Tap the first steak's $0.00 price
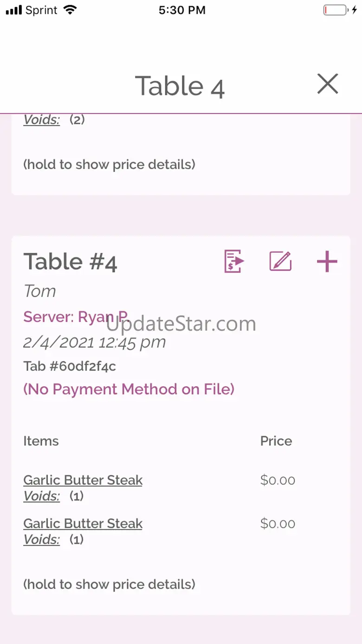 click(x=278, y=480)
